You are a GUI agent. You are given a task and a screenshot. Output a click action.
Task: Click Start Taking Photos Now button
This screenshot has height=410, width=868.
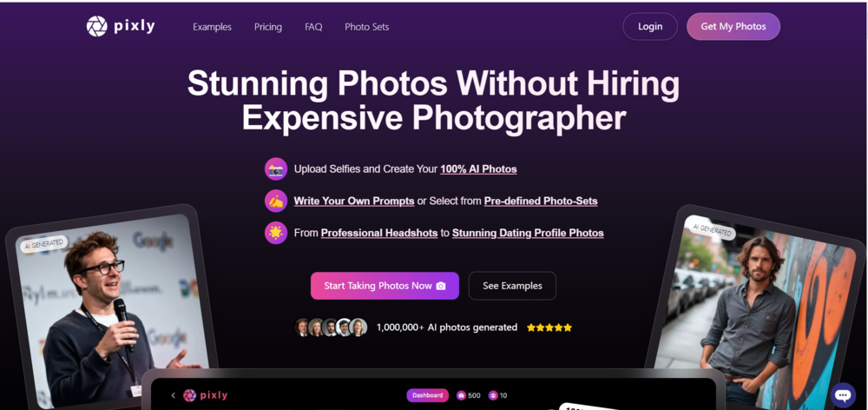pos(385,286)
